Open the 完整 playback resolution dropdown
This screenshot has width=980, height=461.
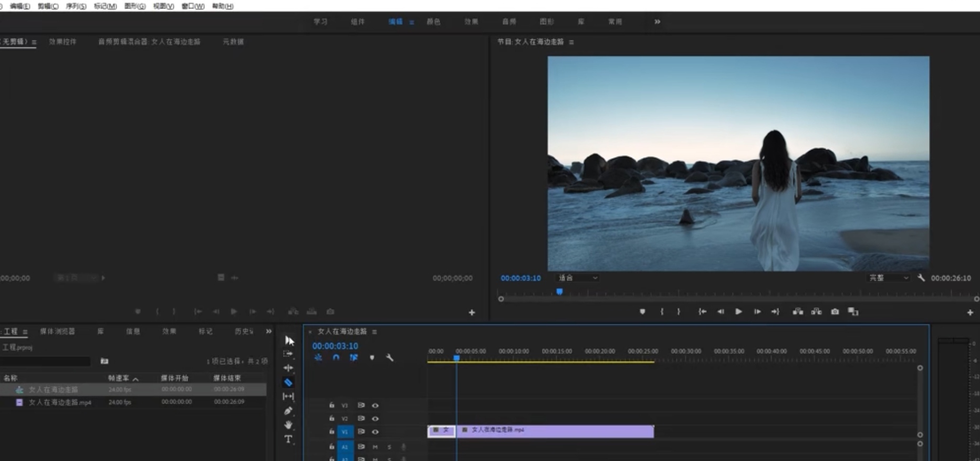888,278
